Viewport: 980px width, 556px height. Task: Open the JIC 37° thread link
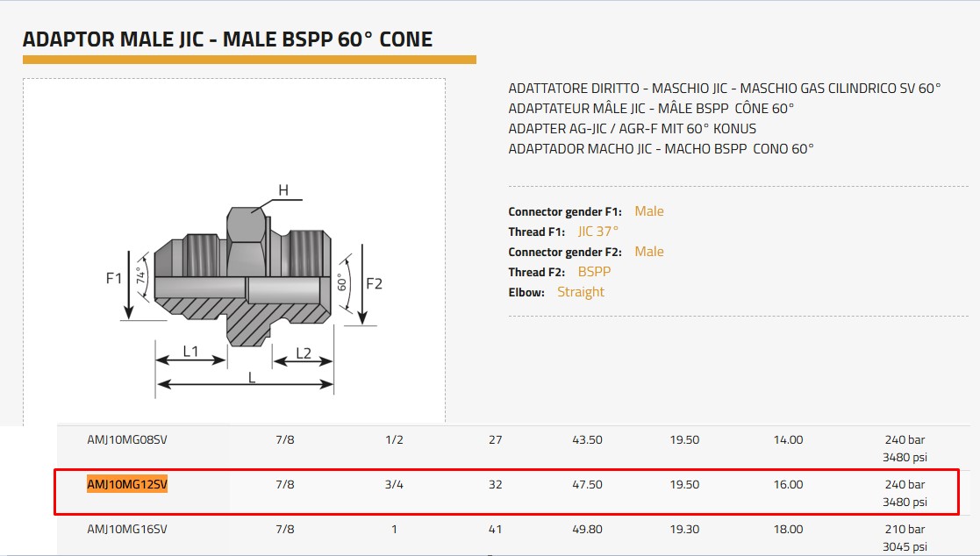pyautogui.click(x=597, y=232)
